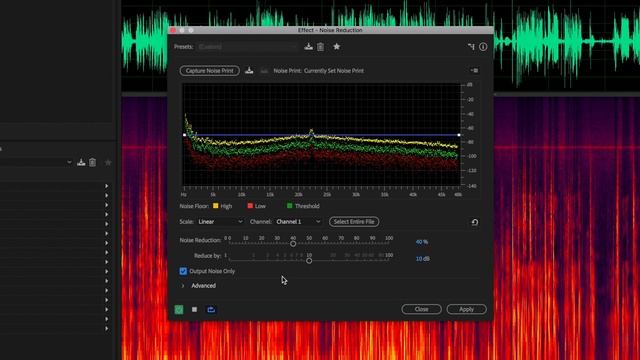This screenshot has width=640, height=360.
Task: Close the Noise Reduction window with red button
Action: pos(173,30)
